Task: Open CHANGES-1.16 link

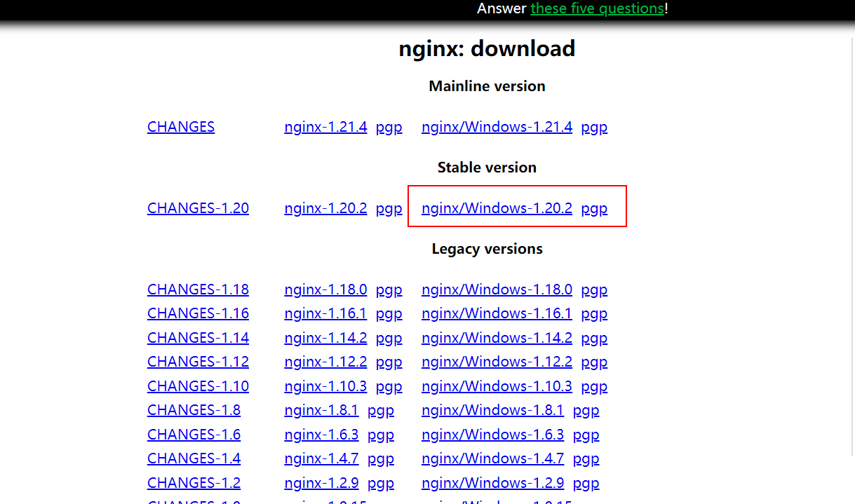Action: [x=198, y=313]
